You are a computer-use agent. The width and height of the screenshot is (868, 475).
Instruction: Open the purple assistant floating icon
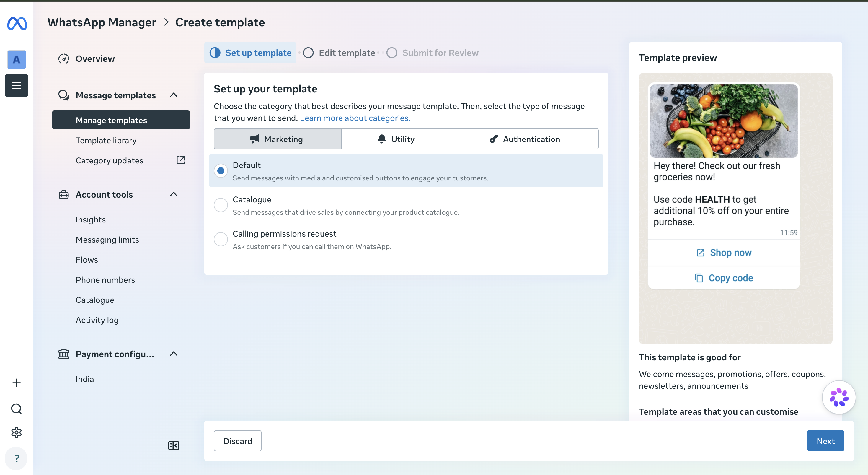click(x=839, y=397)
